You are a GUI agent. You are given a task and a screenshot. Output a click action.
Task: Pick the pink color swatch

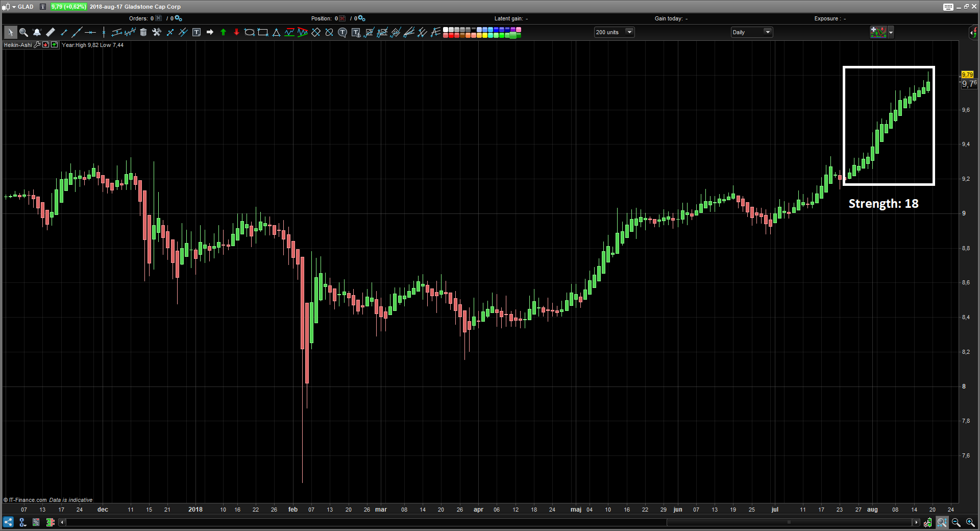(519, 30)
